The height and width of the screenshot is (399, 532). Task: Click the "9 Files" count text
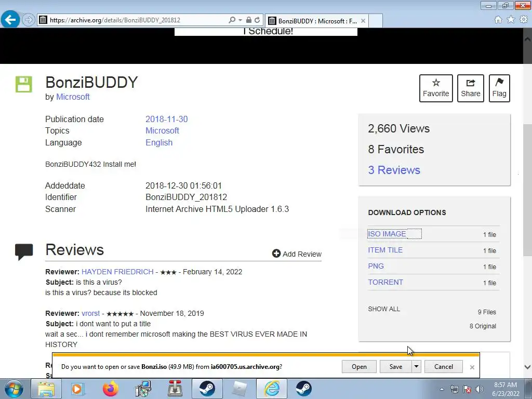(x=487, y=312)
